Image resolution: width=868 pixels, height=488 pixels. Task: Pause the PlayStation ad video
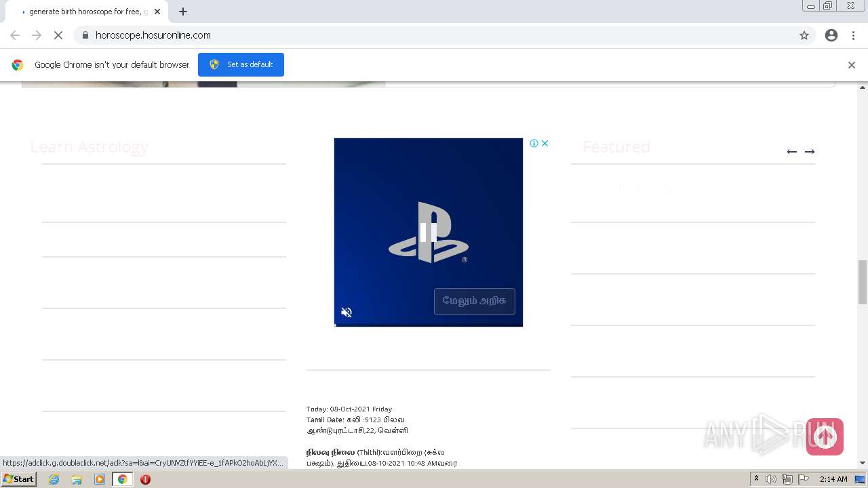pyautogui.click(x=429, y=232)
